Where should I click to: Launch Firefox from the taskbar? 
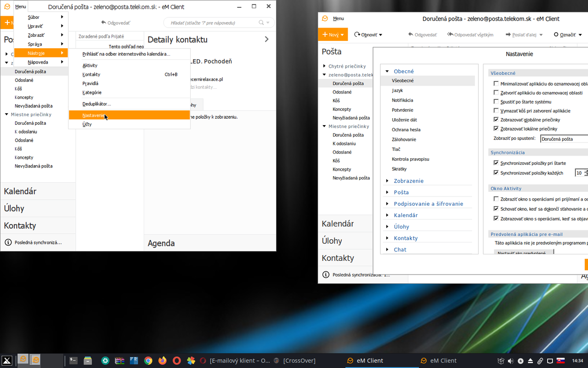(x=162, y=361)
